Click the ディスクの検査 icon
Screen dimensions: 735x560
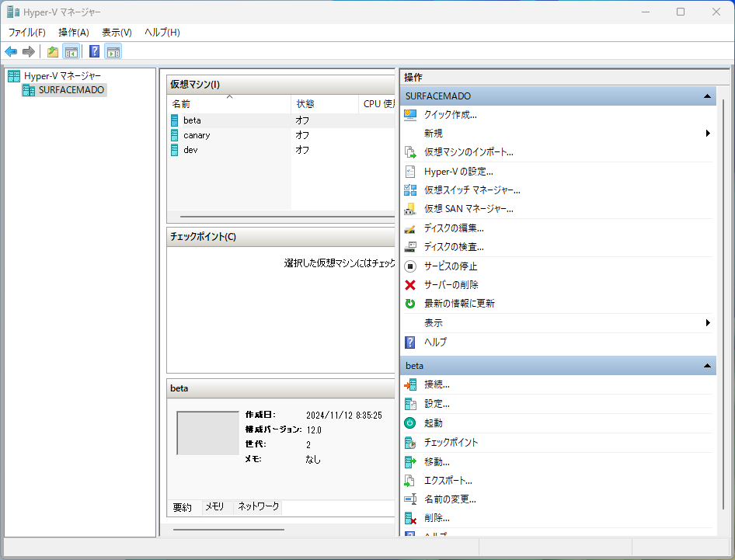410,247
